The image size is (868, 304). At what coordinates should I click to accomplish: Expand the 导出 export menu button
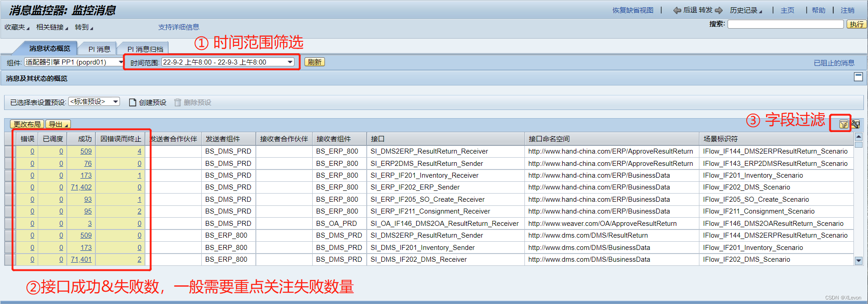pos(58,125)
